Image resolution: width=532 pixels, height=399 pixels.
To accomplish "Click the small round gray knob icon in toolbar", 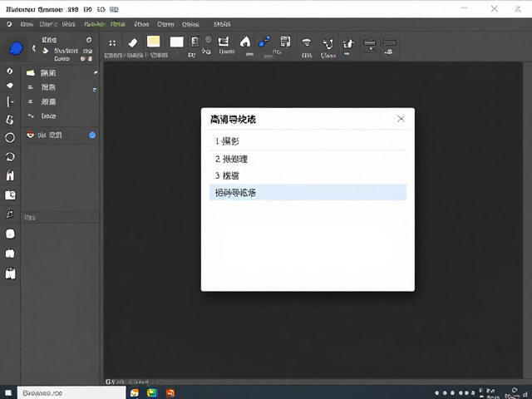I will (x=209, y=40).
